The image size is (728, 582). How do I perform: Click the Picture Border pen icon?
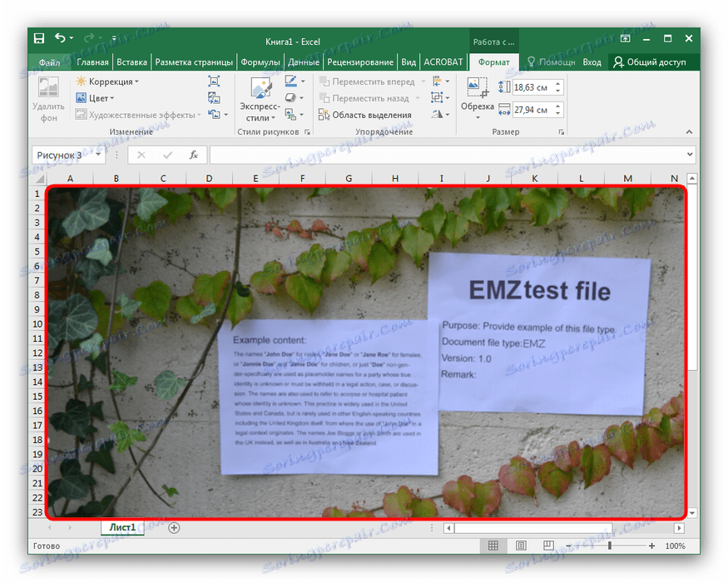[x=290, y=81]
